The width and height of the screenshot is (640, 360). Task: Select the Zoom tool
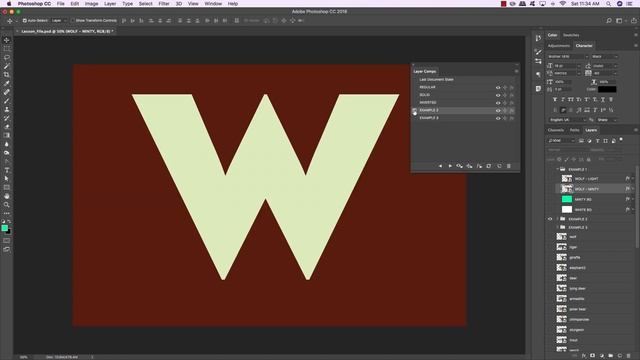click(x=7, y=204)
